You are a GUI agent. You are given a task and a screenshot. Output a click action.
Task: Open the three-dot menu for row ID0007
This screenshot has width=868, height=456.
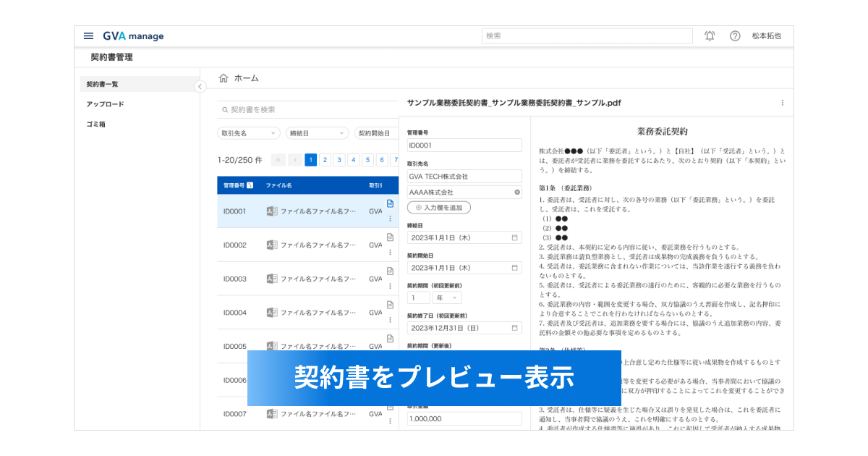click(390, 421)
